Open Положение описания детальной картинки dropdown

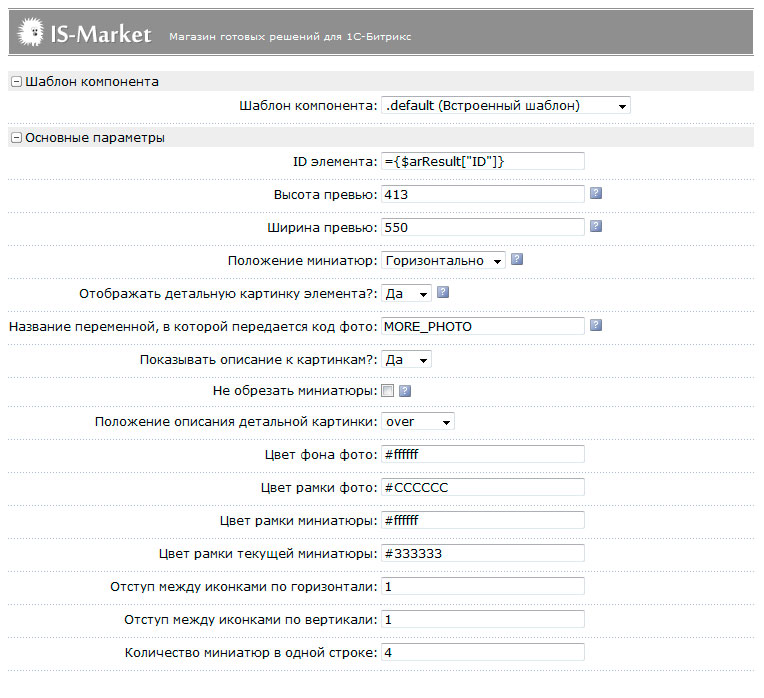pos(418,422)
